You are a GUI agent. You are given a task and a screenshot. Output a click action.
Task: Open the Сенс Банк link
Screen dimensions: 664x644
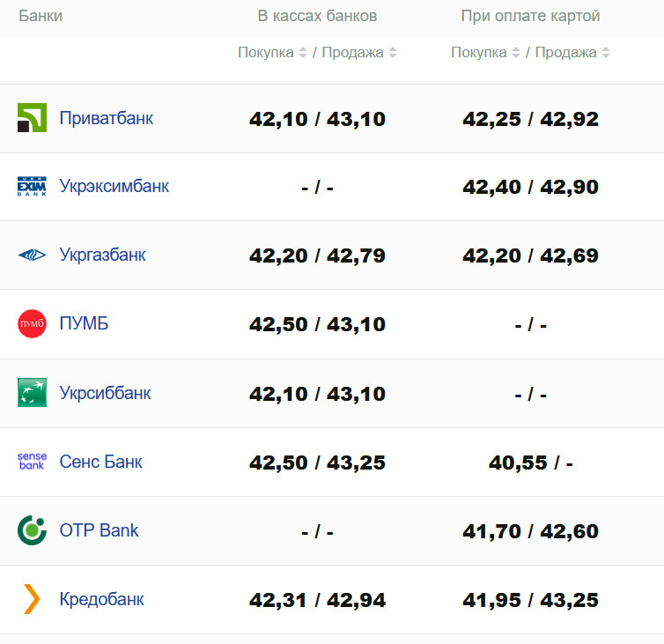click(100, 462)
